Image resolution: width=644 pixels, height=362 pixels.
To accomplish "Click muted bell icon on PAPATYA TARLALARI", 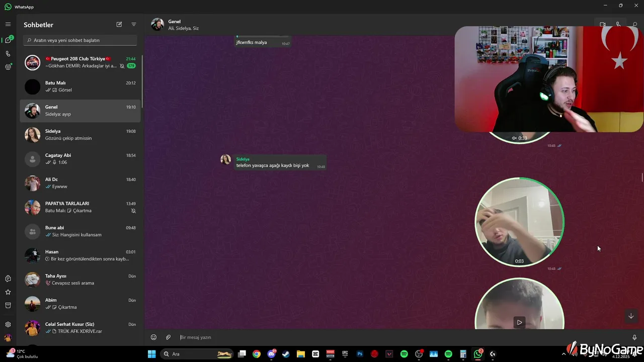I will pyautogui.click(x=133, y=211).
